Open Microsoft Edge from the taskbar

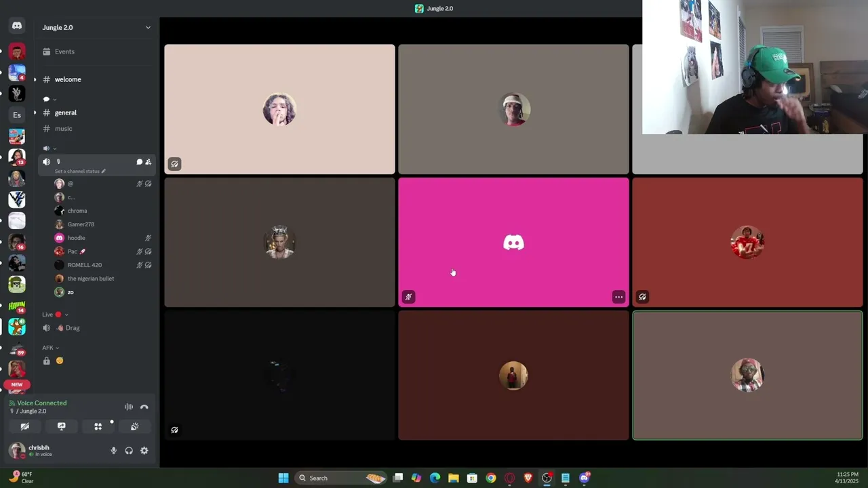click(435, 478)
